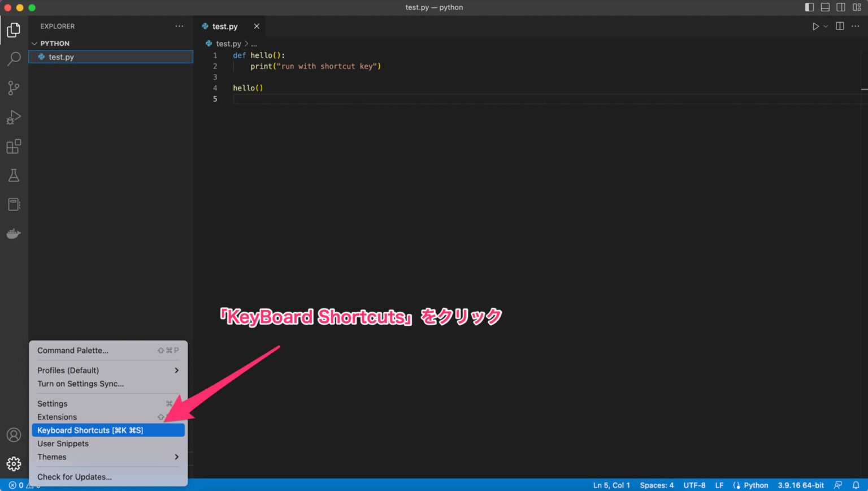Click the Testing flask icon
The image size is (868, 491).
click(x=14, y=175)
